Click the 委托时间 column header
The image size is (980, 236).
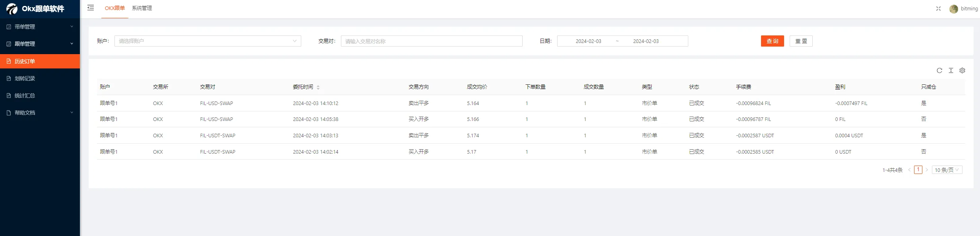click(303, 87)
